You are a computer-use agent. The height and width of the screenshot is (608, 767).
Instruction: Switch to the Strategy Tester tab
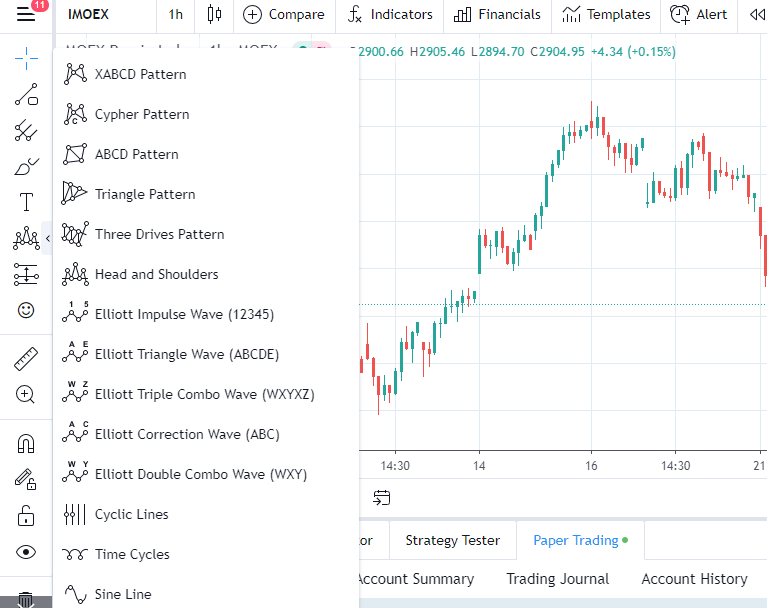(x=452, y=540)
